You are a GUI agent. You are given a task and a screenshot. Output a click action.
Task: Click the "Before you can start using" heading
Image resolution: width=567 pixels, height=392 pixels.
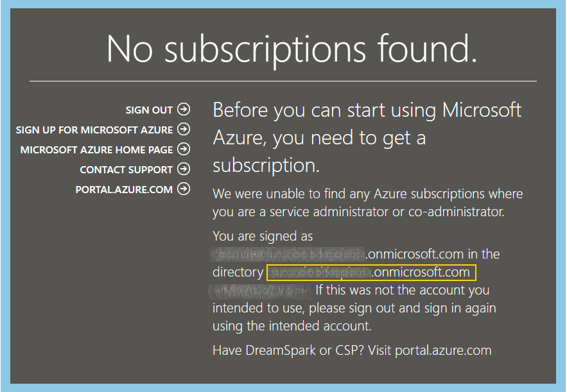pos(367,137)
